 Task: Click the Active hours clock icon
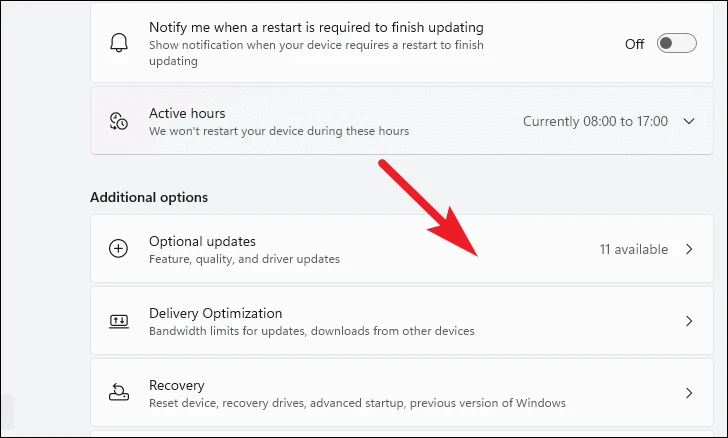[119, 121]
